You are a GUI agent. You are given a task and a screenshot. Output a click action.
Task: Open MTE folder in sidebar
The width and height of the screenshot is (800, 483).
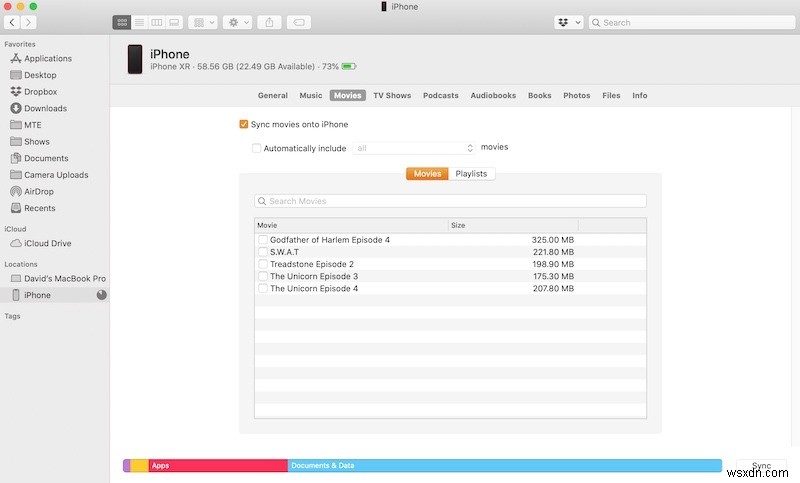33,125
